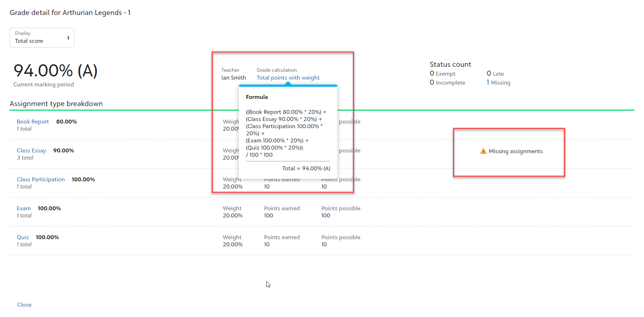Open the Exam assignment type link

(24, 208)
